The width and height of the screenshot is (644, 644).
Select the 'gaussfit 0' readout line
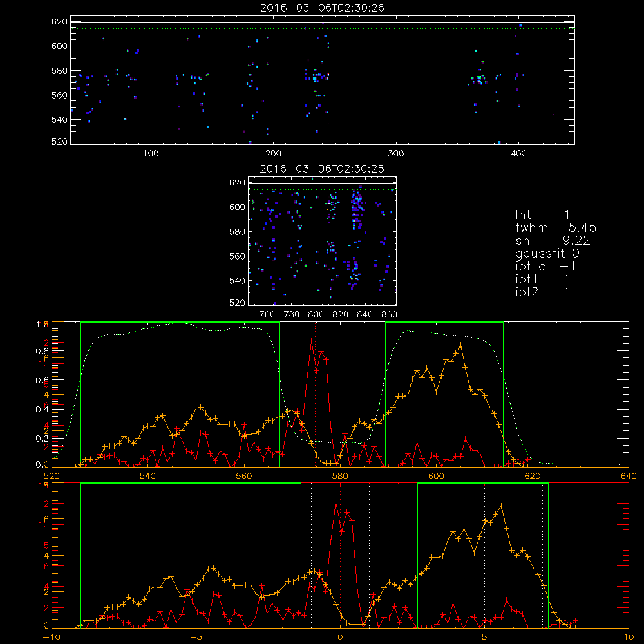pos(547,253)
